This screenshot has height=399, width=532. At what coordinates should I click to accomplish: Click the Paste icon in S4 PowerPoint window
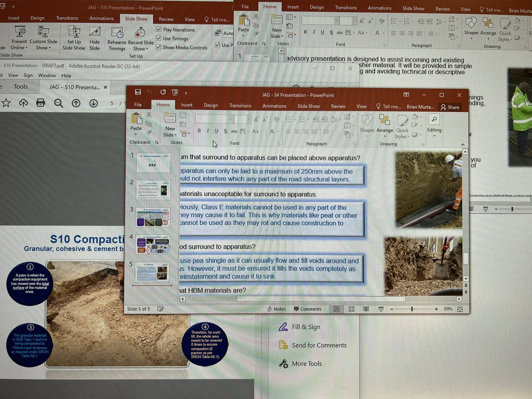[136, 118]
